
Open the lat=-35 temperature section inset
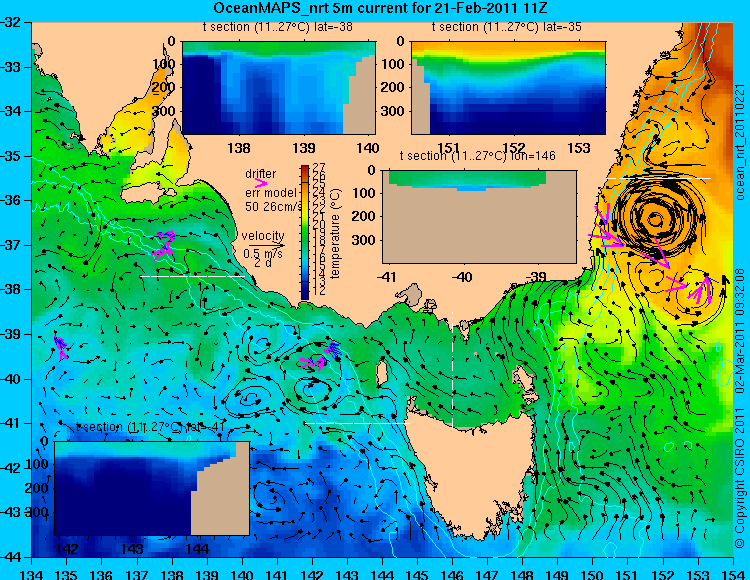(508, 88)
